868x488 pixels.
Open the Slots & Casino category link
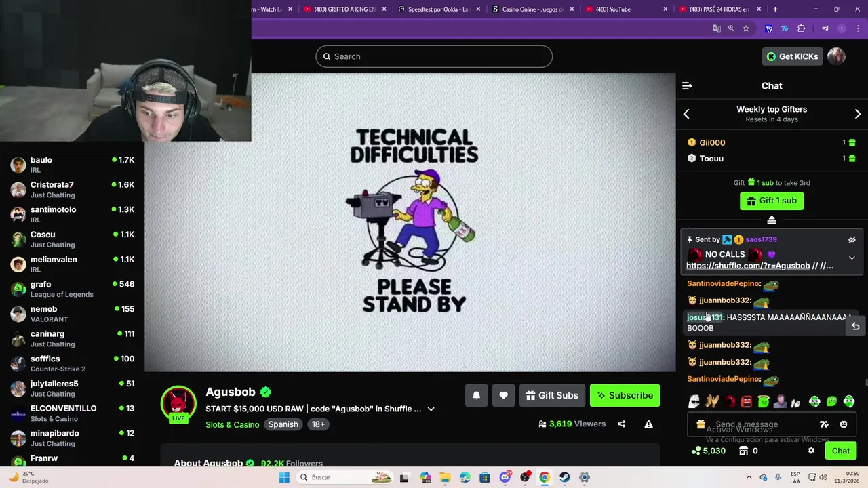pyautogui.click(x=233, y=424)
